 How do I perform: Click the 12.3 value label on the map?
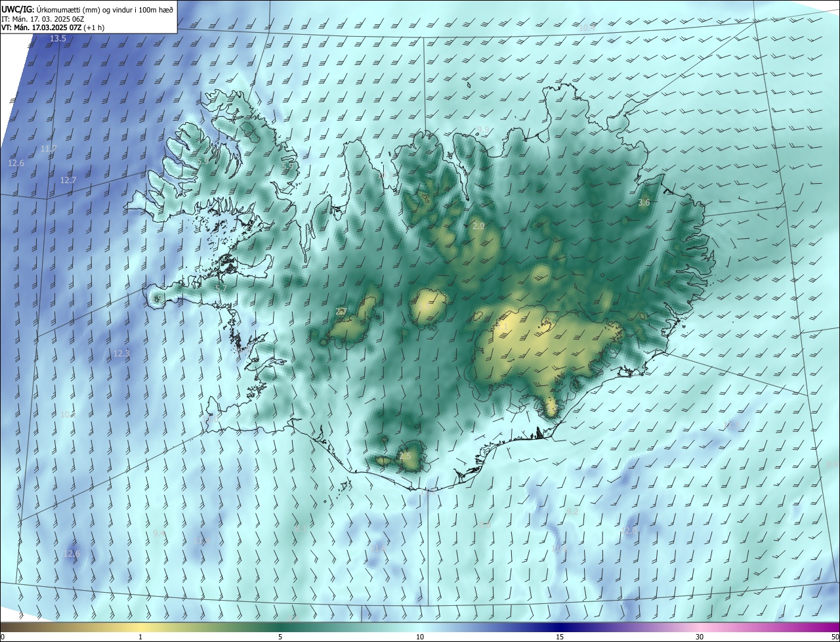[x=121, y=353]
